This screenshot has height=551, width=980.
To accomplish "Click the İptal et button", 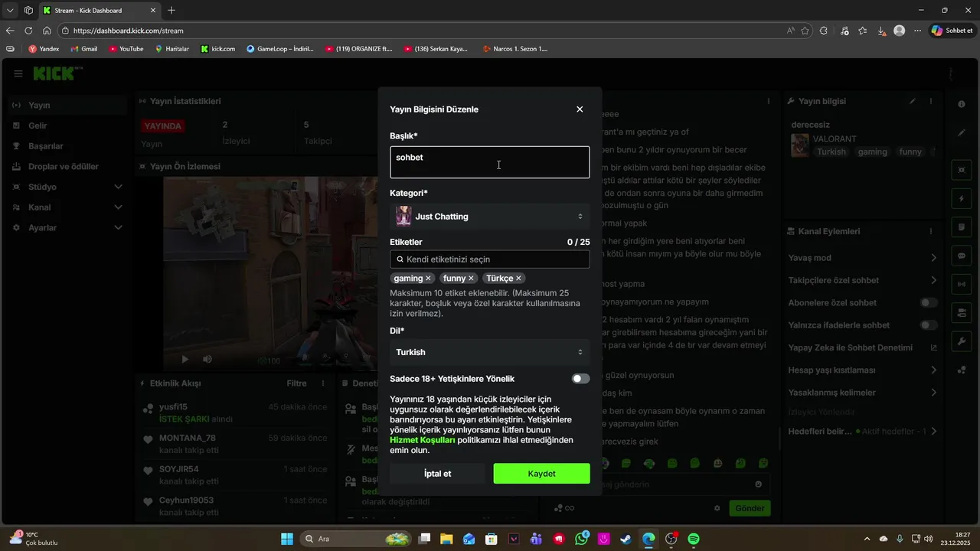I will [437, 474].
